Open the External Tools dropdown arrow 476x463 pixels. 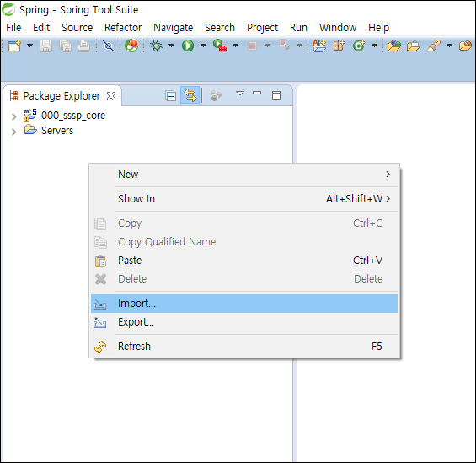[236, 46]
